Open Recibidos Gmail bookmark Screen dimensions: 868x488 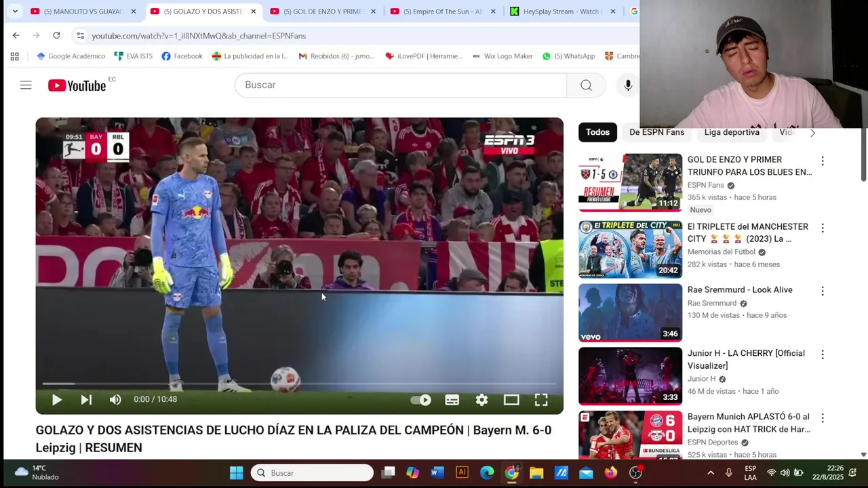point(336,56)
